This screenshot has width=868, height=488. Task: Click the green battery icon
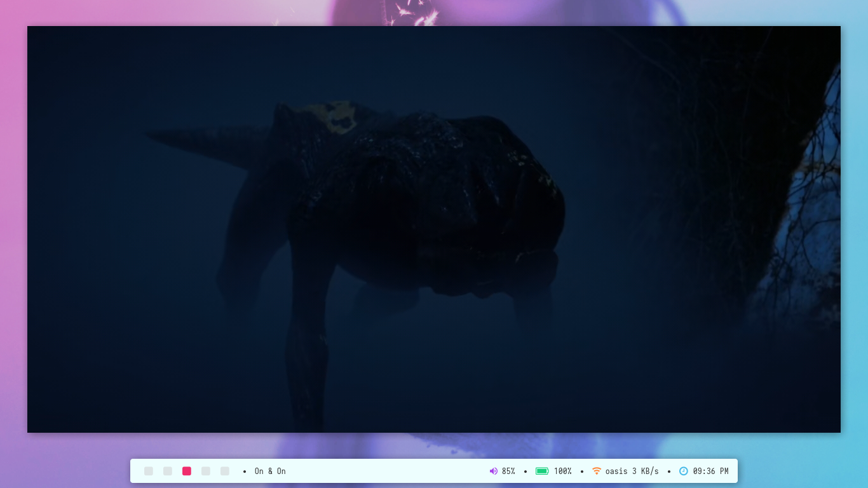[542, 471]
